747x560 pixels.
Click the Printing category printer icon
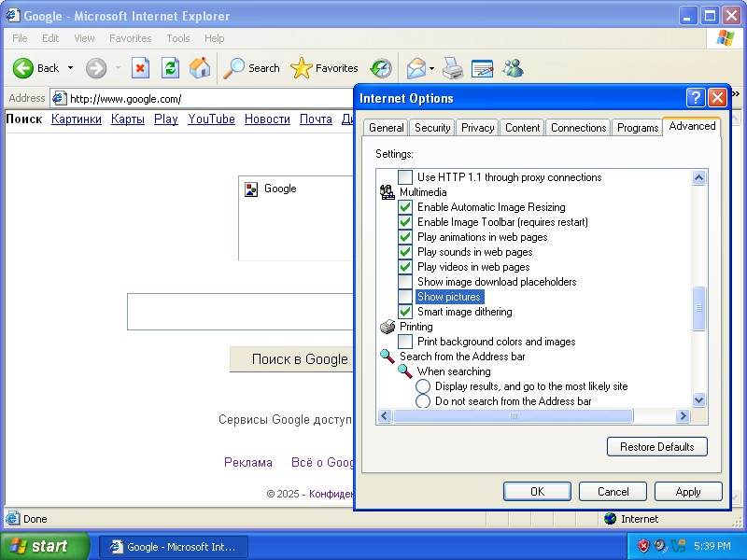point(388,326)
